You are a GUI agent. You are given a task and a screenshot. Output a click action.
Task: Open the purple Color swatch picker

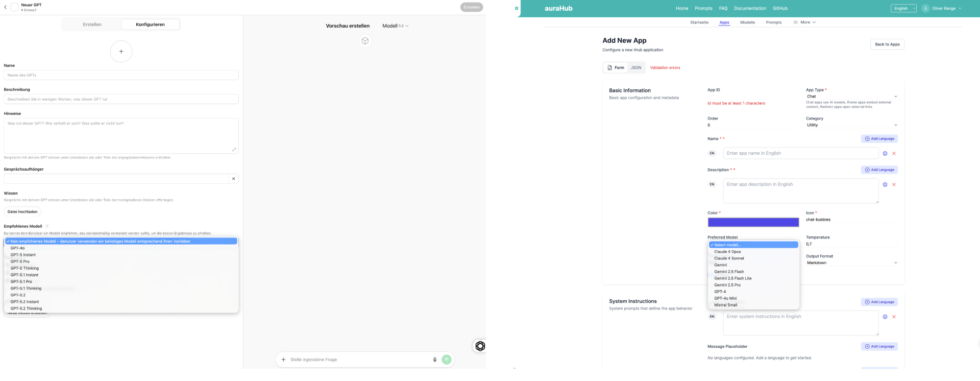tap(753, 222)
